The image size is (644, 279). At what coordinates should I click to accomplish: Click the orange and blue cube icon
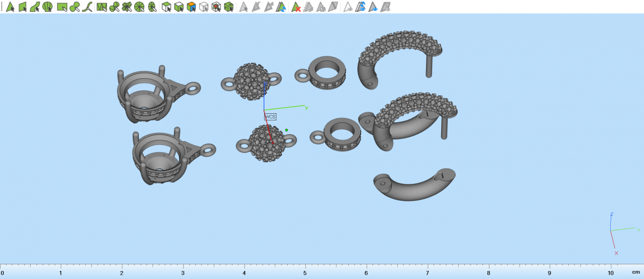point(191,7)
